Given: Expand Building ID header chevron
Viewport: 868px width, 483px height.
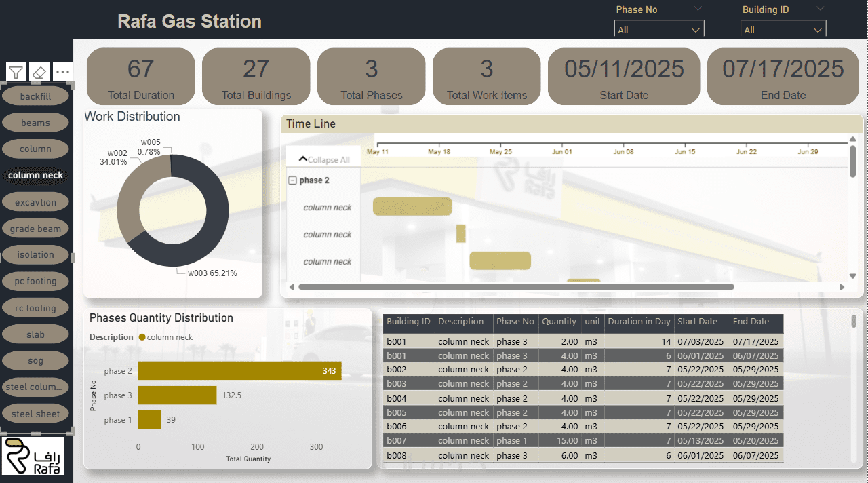Looking at the screenshot, I should (821, 9).
